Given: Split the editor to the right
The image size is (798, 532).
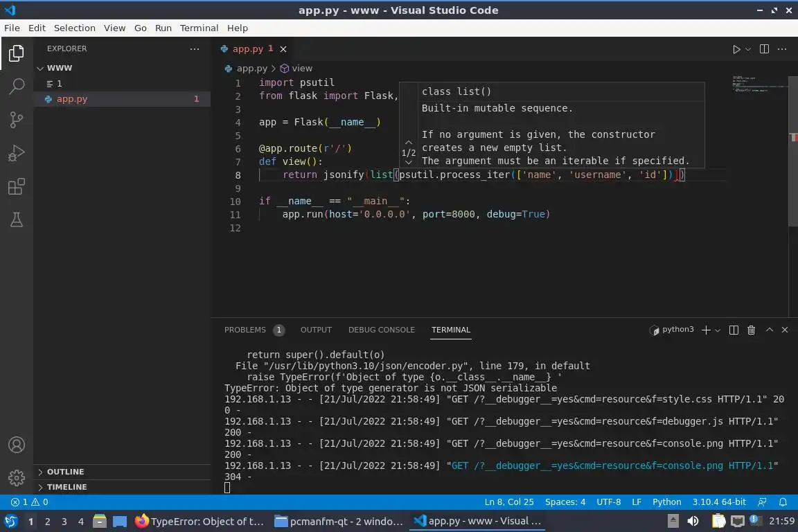Looking at the screenshot, I should (764, 49).
